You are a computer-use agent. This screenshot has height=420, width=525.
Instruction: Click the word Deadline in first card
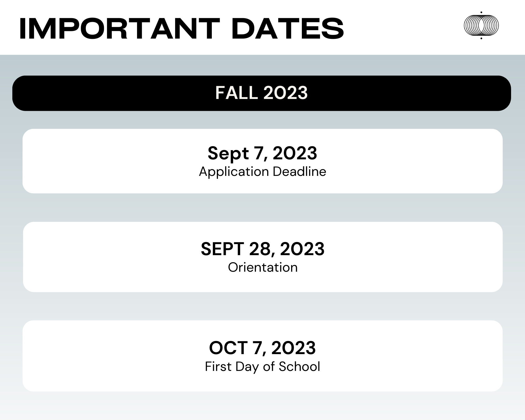point(300,172)
